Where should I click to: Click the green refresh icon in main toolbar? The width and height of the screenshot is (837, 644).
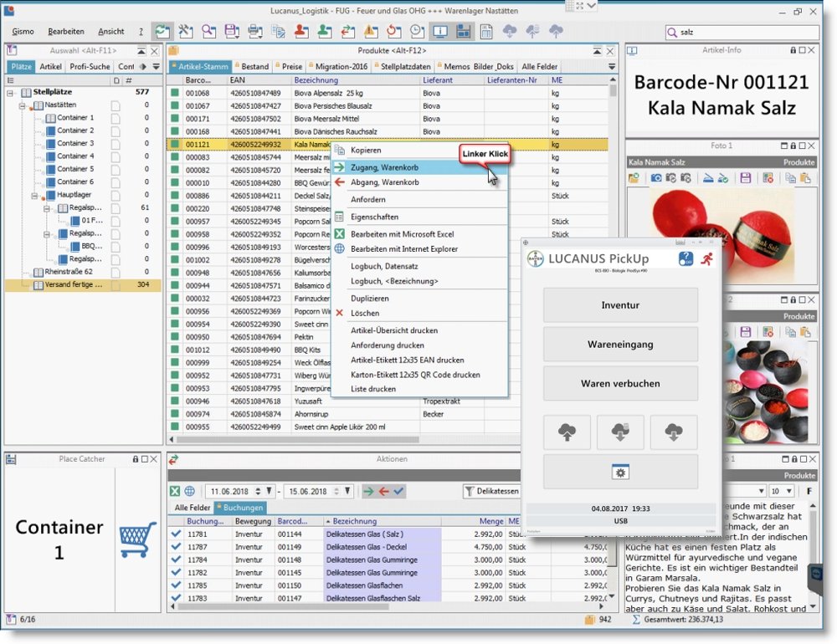pos(163,31)
